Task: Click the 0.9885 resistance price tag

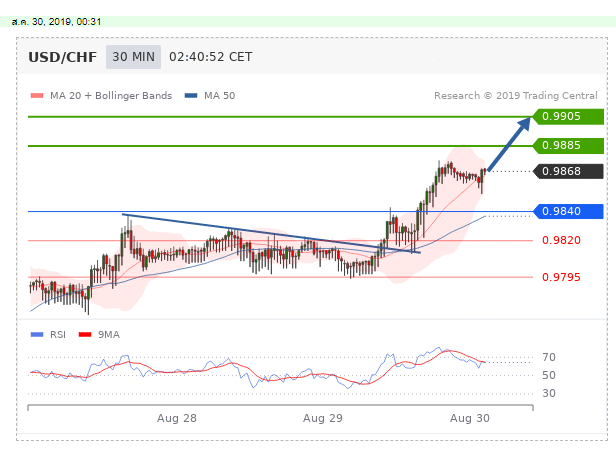Action: click(568, 145)
